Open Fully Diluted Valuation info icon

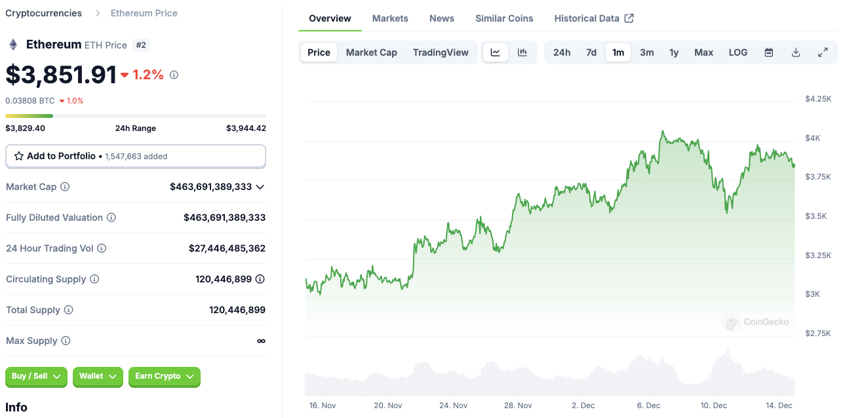click(111, 218)
